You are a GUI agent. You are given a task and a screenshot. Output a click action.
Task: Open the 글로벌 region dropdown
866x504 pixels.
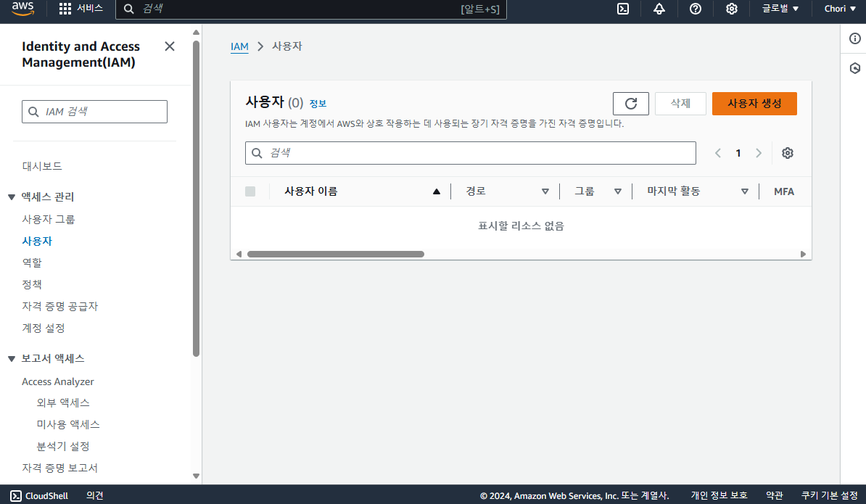coord(780,9)
